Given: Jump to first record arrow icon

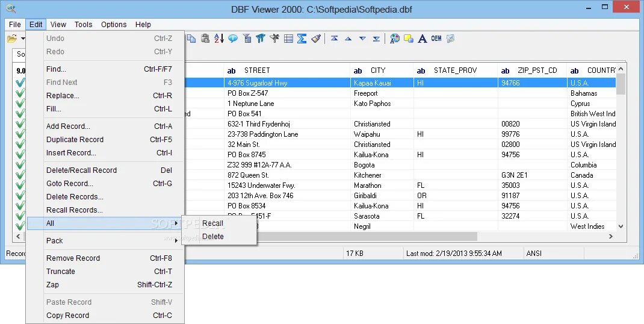Looking at the screenshot, I should [334, 39].
